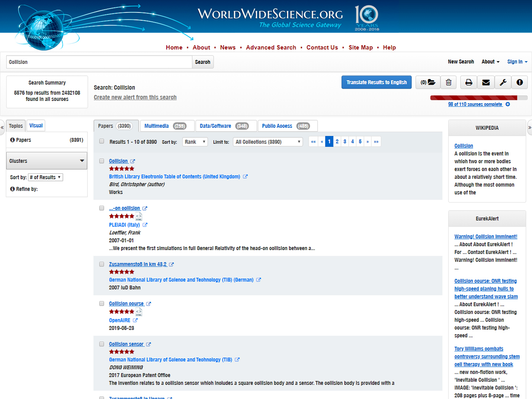Open the wrench preferences icon
Viewport: 532px width, 399px height.
[x=503, y=82]
